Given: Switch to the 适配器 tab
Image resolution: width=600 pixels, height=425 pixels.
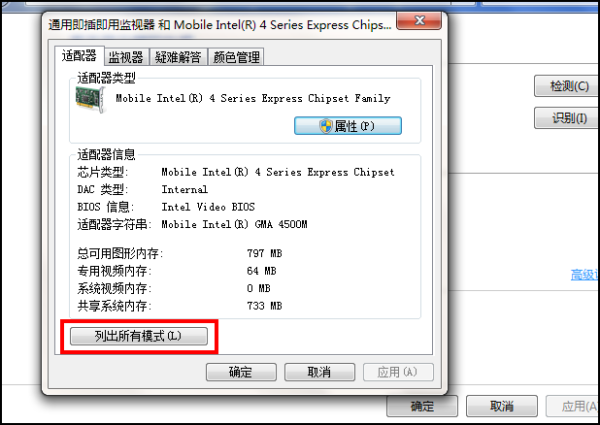Looking at the screenshot, I should pos(79,56).
